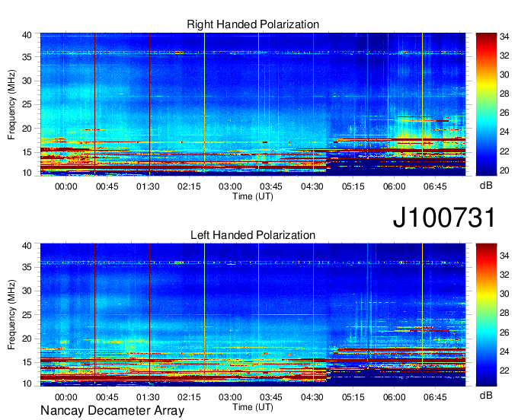Click frequency tick "40" of the Right Handed plot
The width and height of the screenshot is (518, 420).
pyautogui.click(x=27, y=35)
